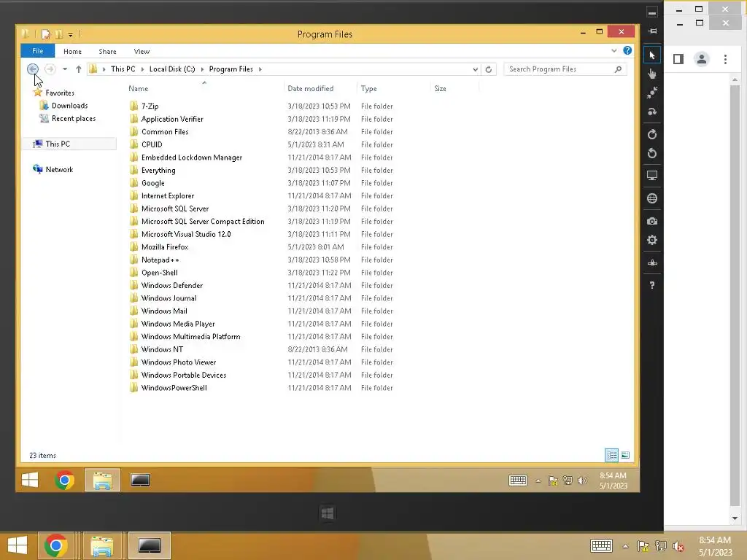Select the hand touch tool in side toolbar
747x560 pixels.
(652, 74)
